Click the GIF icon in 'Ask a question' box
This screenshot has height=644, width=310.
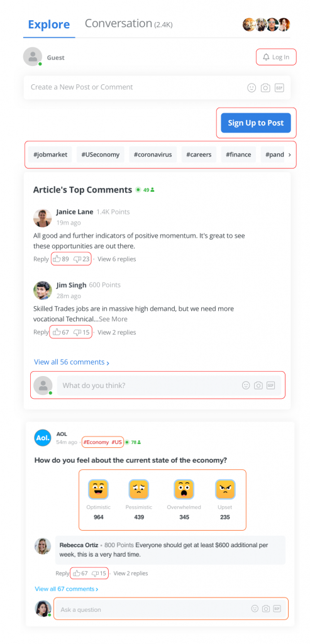[277, 609]
